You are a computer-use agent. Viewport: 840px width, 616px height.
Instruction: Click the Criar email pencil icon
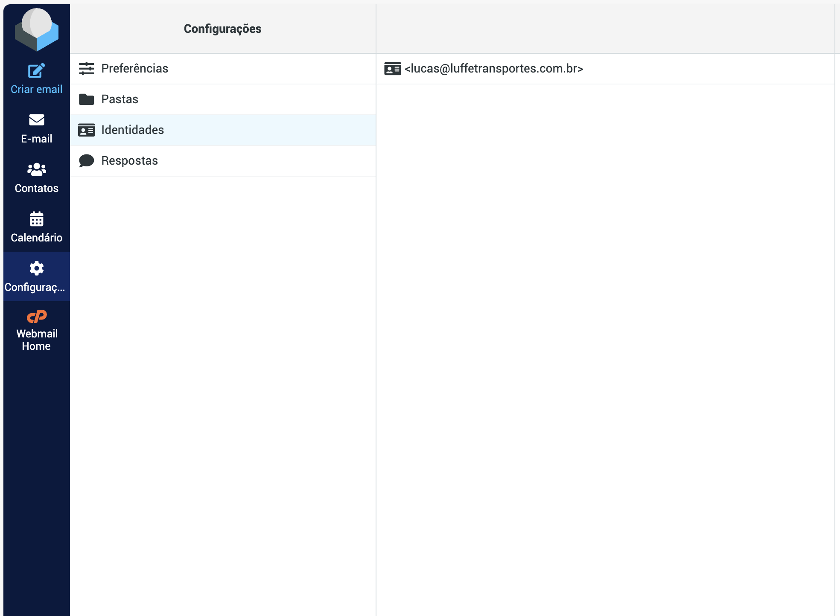point(37,70)
